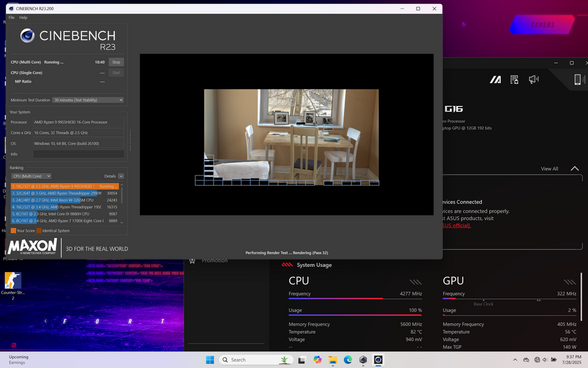Select ranking row with score 30054
This screenshot has height=368, width=588.
tap(64, 193)
